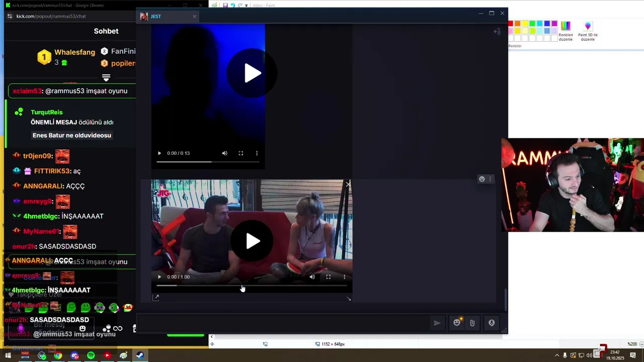Toggle fullscreen on the 0:13 video
This screenshot has width=644, height=362.
pos(241,153)
